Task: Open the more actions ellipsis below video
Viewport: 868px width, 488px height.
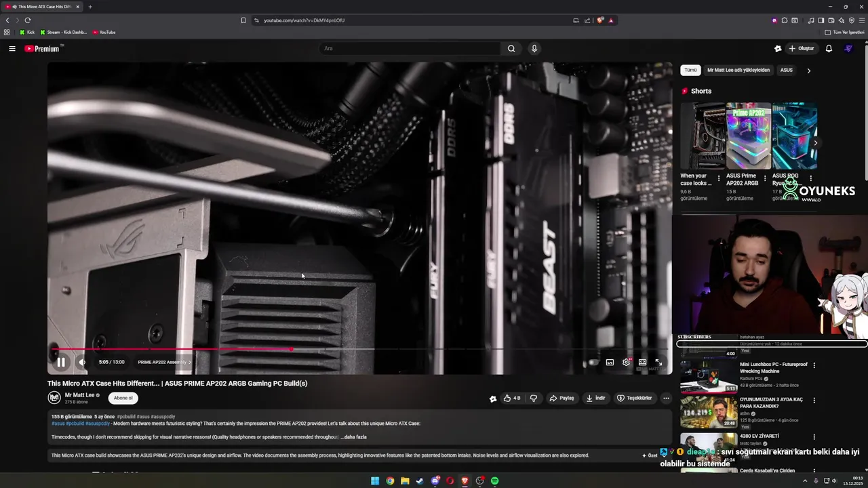Action: pyautogui.click(x=666, y=398)
